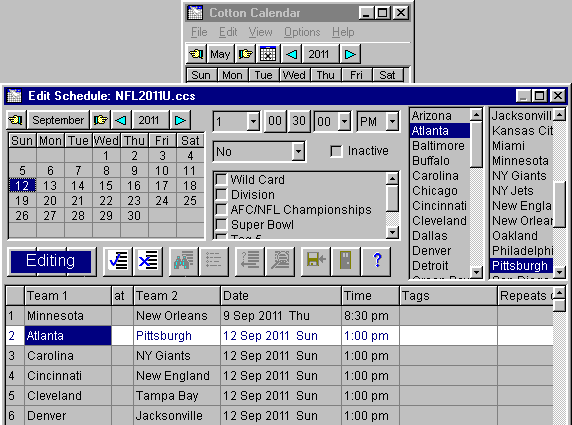
Task: Click Team 1 column header
Action: (x=68, y=295)
